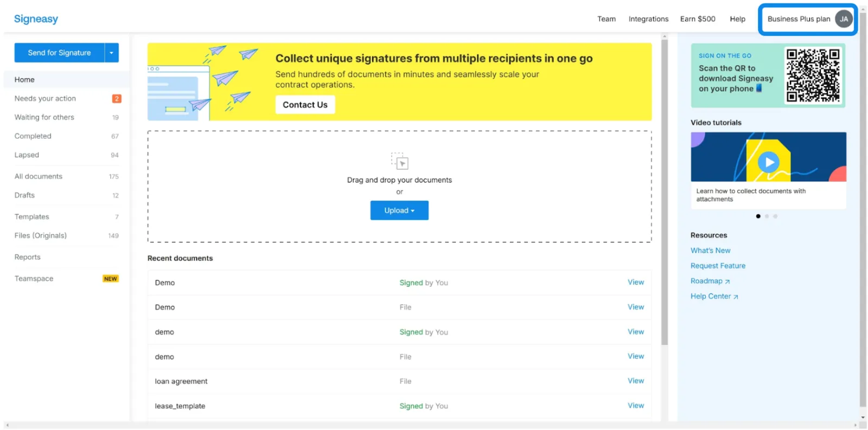
Task: Click Send for Signature button
Action: click(x=60, y=53)
